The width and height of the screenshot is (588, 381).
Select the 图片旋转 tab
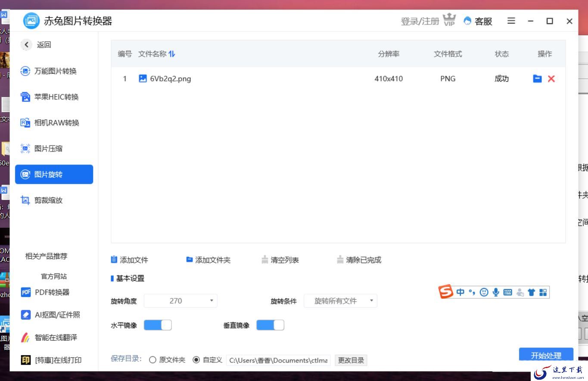(54, 174)
